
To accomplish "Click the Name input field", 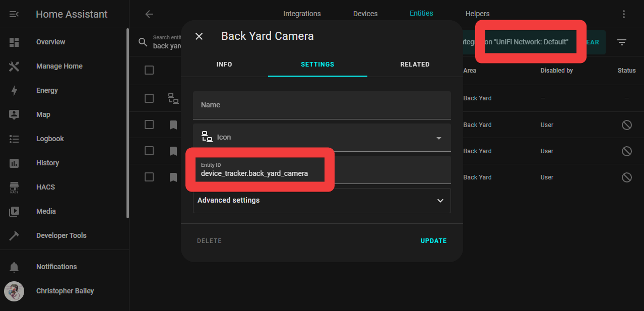I will (x=321, y=105).
